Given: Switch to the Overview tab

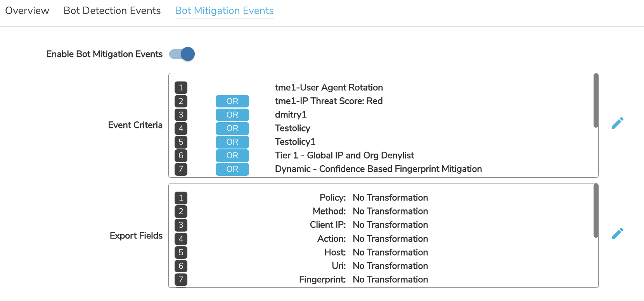Looking at the screenshot, I should tap(27, 10).
